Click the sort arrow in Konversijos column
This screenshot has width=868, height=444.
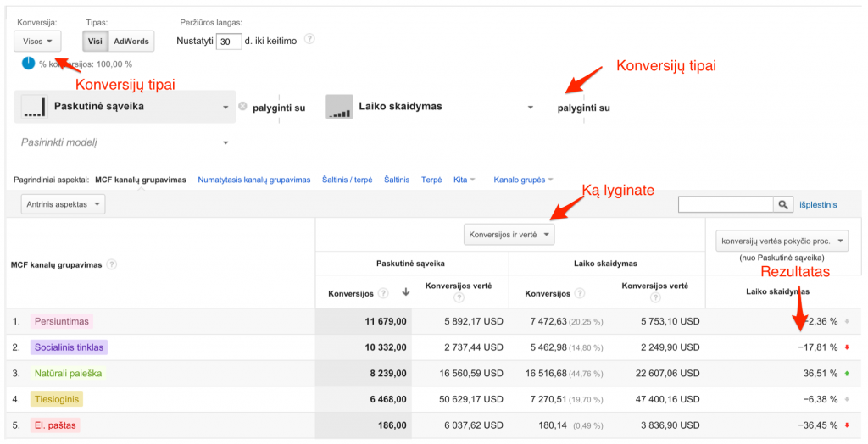click(x=405, y=292)
